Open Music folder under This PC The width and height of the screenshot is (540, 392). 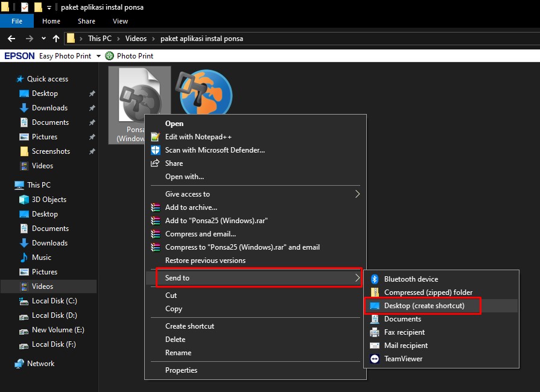[x=41, y=257]
